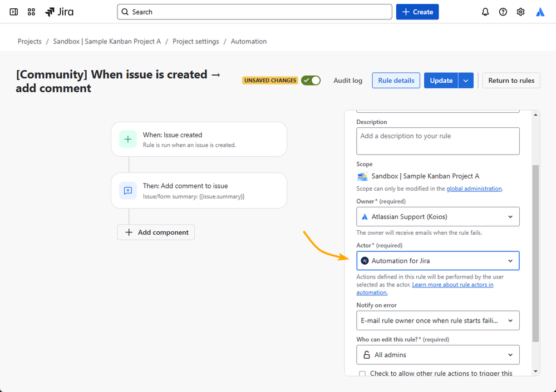
Task: Click the green plus Issue created trigger icon
Action: click(128, 139)
